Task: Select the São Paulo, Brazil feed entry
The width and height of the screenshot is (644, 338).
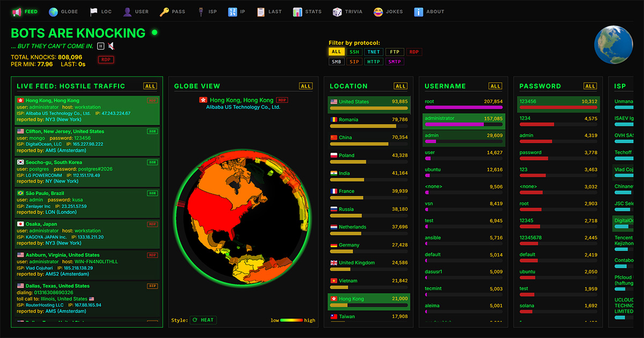Action: tap(87, 203)
